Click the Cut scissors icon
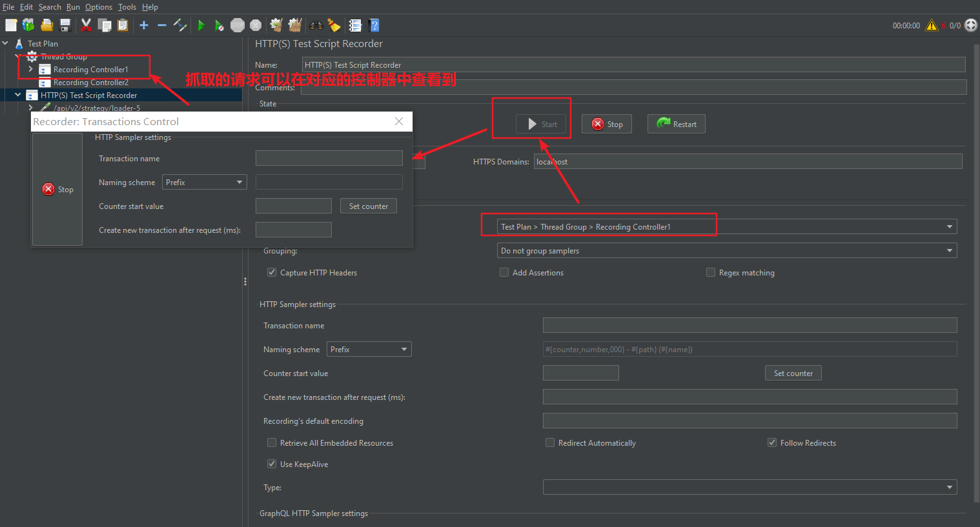This screenshot has width=980, height=527. click(x=86, y=25)
